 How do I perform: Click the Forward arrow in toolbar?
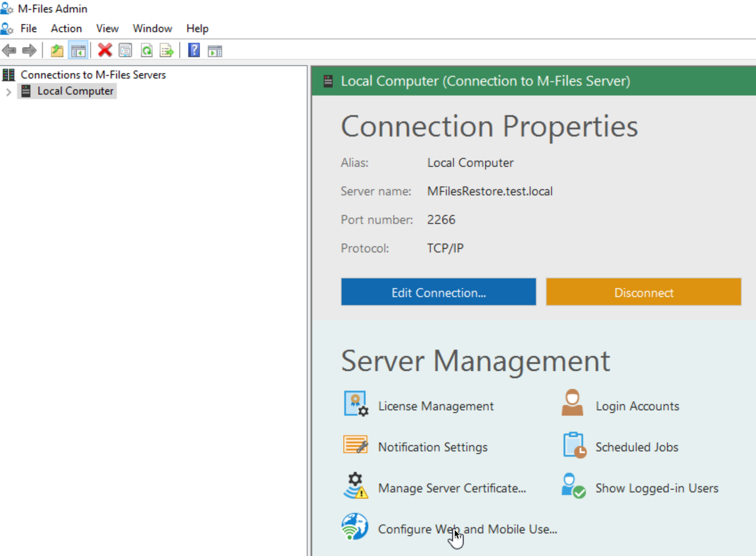(x=29, y=51)
